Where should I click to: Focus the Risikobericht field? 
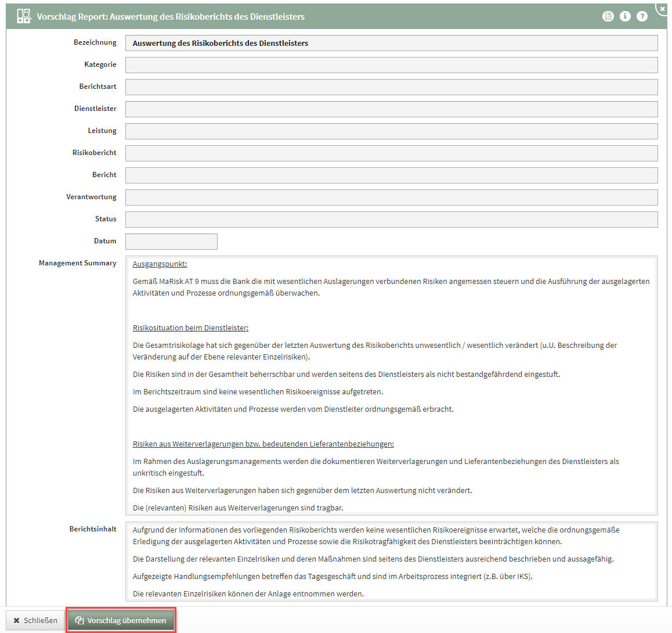tap(391, 153)
